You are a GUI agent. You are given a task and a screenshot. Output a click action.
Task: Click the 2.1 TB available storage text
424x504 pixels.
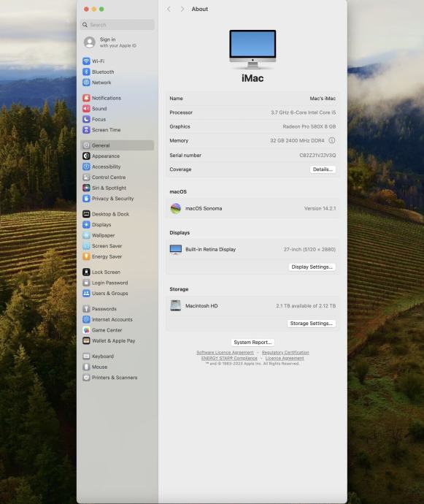pyautogui.click(x=306, y=305)
